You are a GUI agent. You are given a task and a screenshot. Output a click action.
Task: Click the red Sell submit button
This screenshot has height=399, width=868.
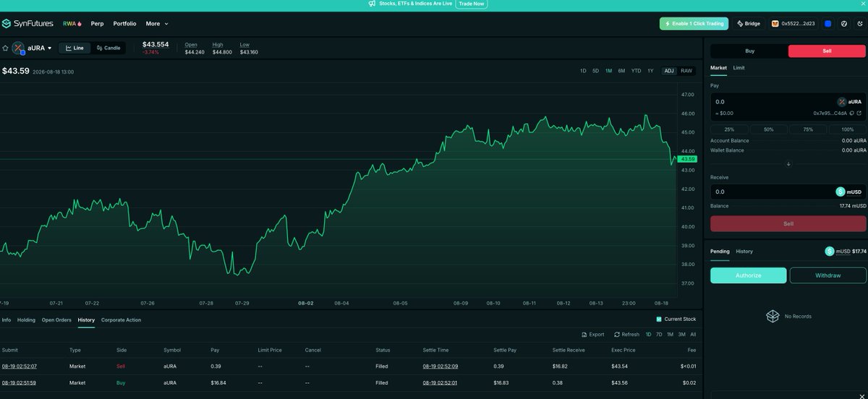click(x=788, y=223)
